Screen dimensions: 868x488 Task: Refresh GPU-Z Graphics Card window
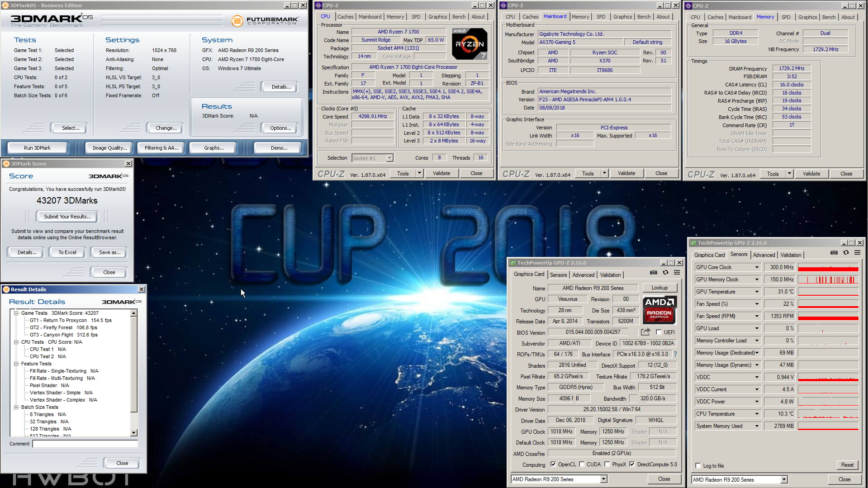665,273
